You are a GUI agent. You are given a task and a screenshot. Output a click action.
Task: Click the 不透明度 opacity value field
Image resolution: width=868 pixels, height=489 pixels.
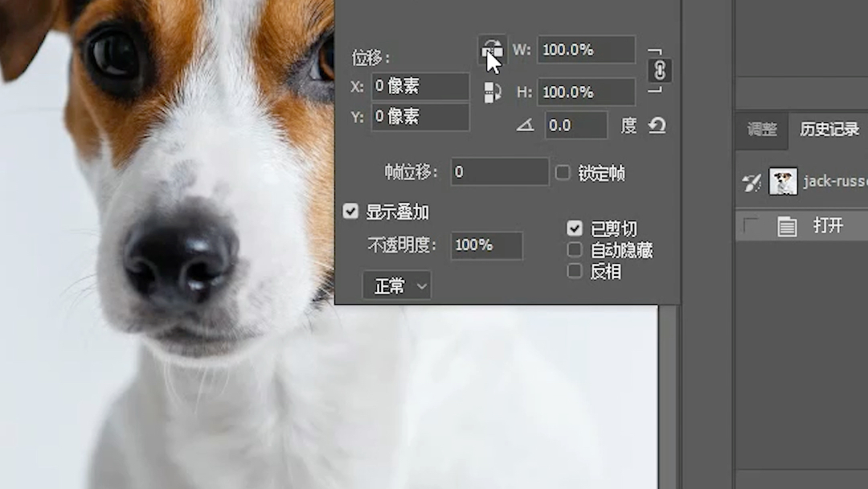486,246
